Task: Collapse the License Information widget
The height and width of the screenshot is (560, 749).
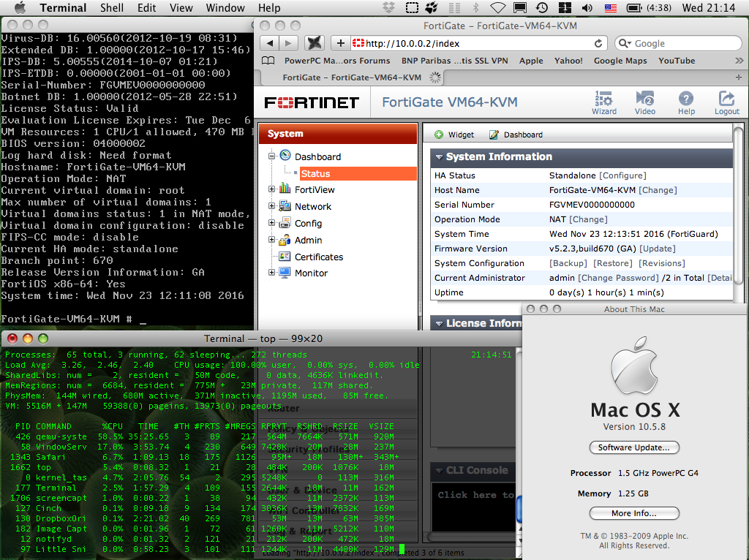Action: point(439,324)
